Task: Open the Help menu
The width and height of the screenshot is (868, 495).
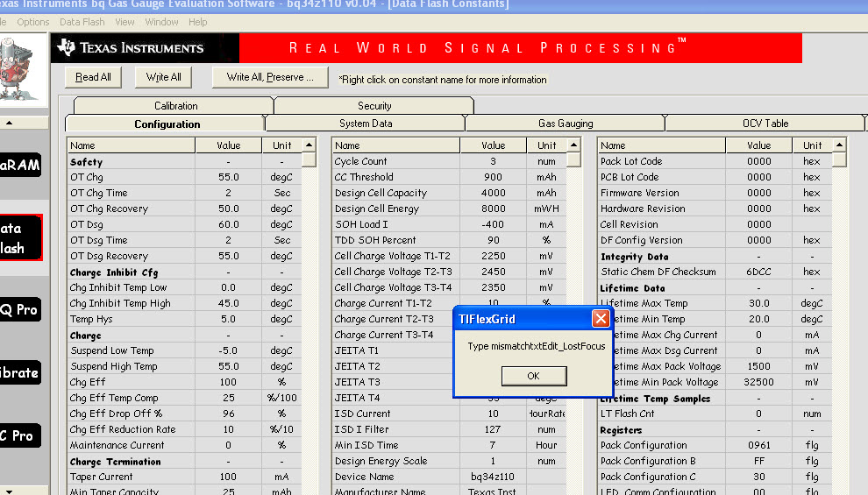Action: 197,22
